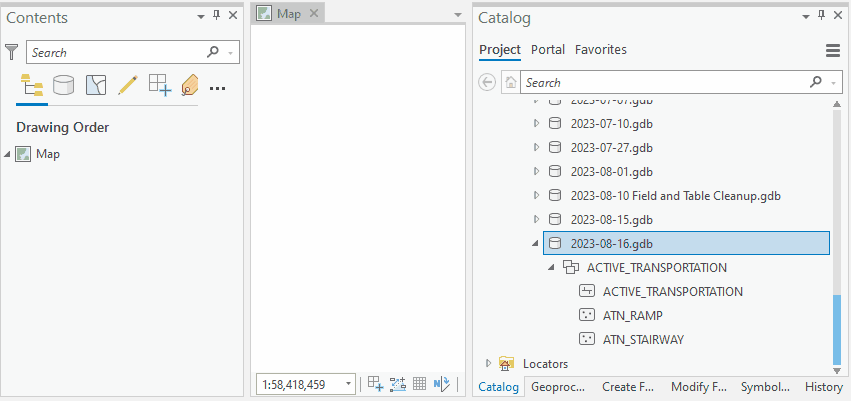Open the map scale dropdown 1:58,418,459

(x=348, y=384)
